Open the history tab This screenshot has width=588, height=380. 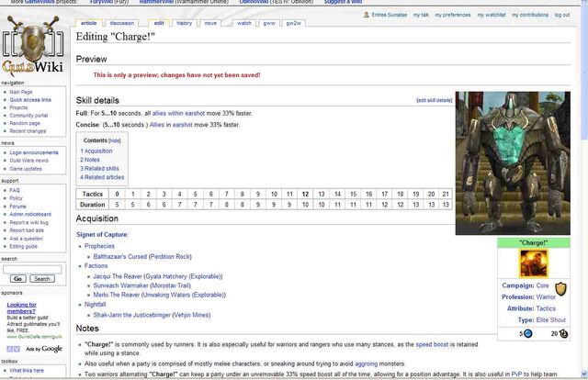tap(184, 23)
